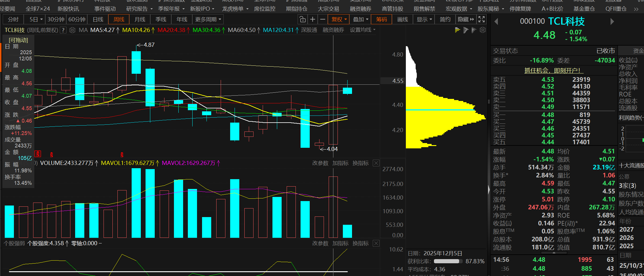Toggle the 筹码 chip distribution view
Screen dimensions: 644x276
[381, 20]
